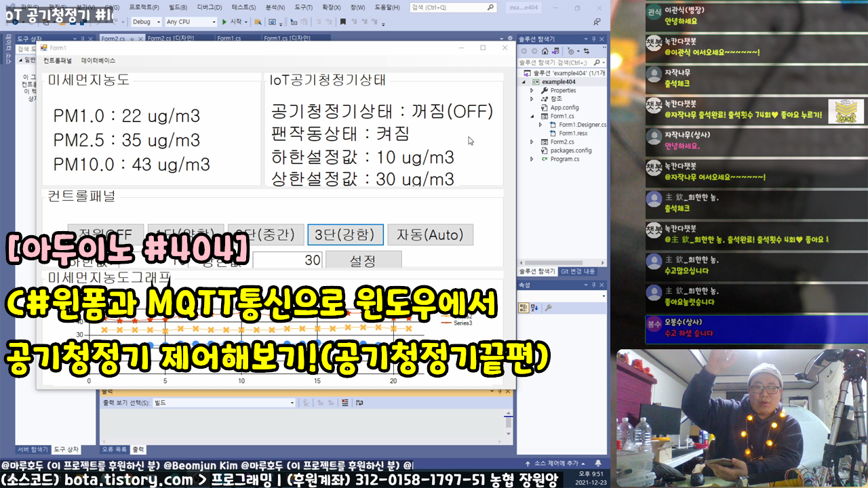The height and width of the screenshot is (488, 868).
Task: Expand the Properties node in Solution Explorer
Action: (x=532, y=90)
